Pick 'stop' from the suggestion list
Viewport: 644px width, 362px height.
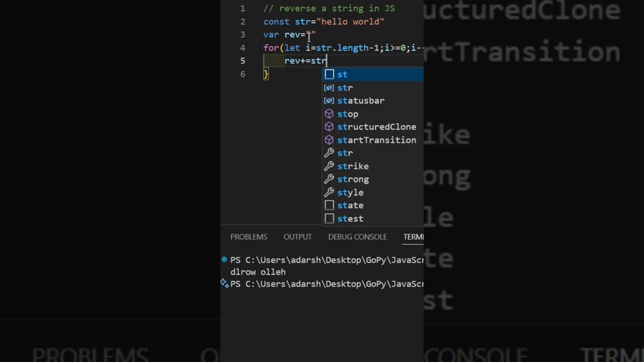[373, 114]
